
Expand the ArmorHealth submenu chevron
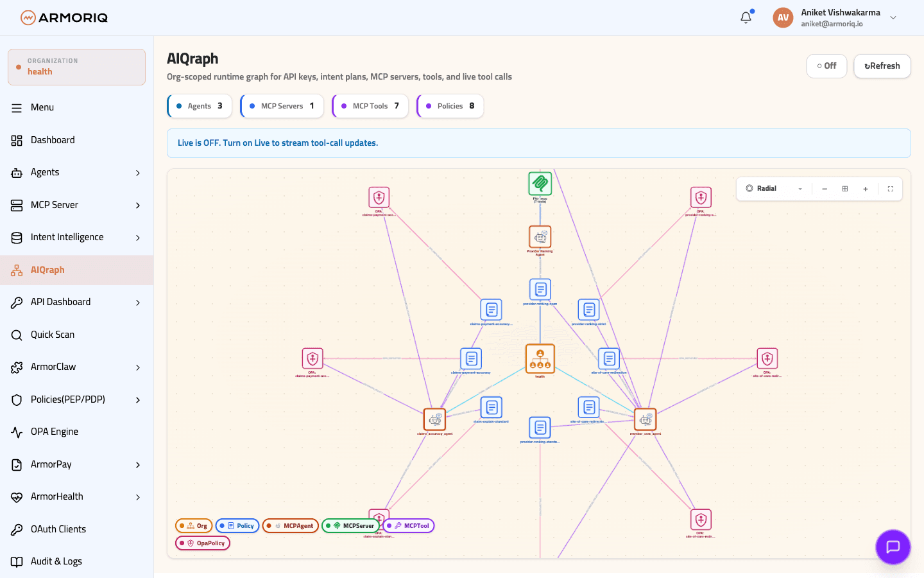138,497
